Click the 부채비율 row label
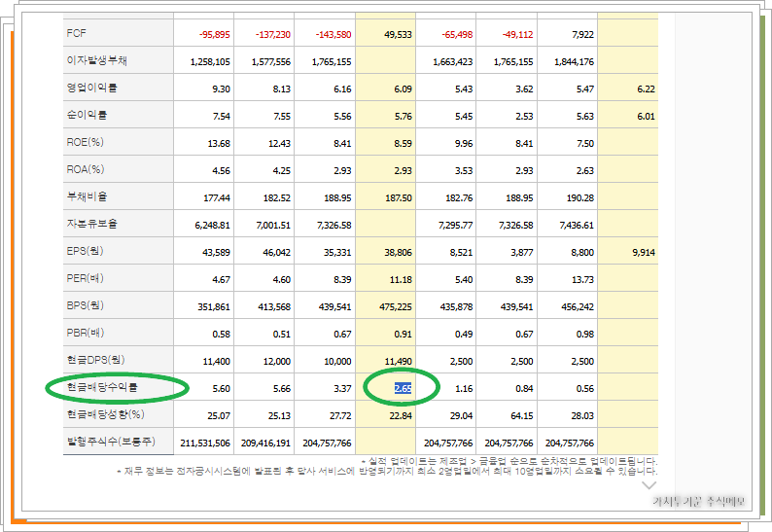This screenshot has height=532, width=772. (x=87, y=196)
